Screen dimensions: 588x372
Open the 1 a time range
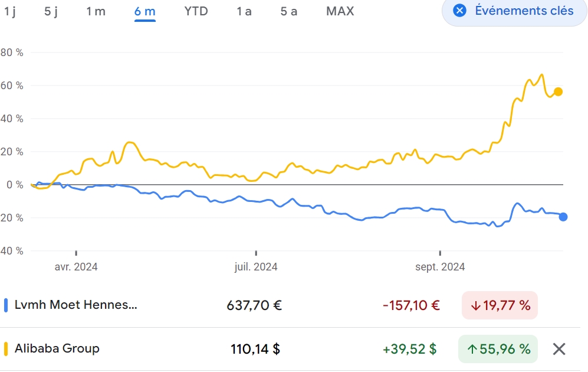click(244, 11)
